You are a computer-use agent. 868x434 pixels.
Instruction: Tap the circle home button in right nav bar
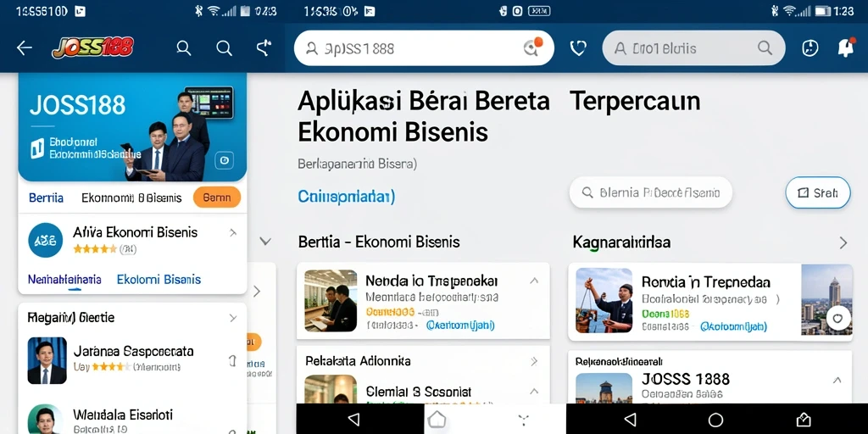click(x=715, y=420)
